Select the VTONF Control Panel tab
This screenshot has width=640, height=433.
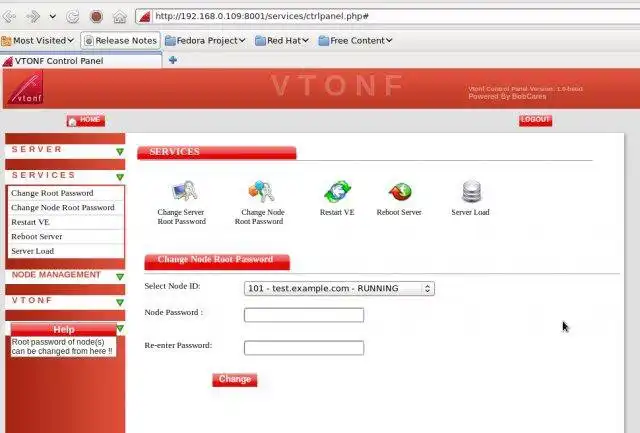pyautogui.click(x=81, y=61)
